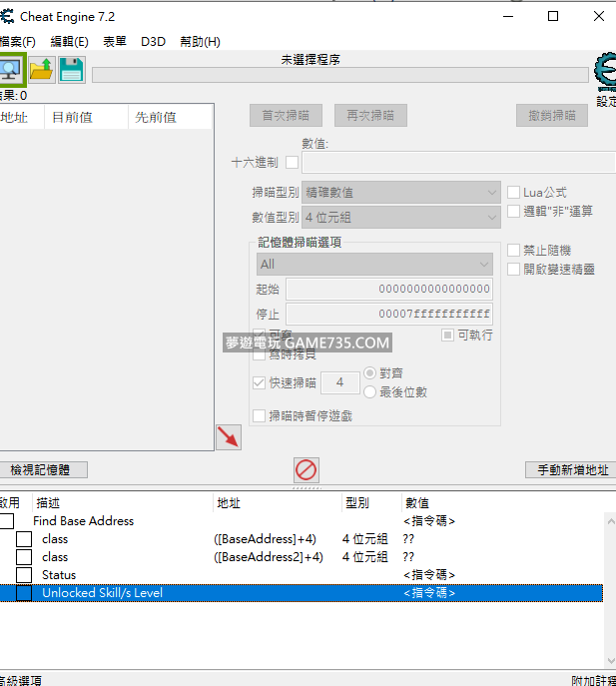Select the 對齊 alignment radio button
Viewport: 616px width, 686px height.
369,372
